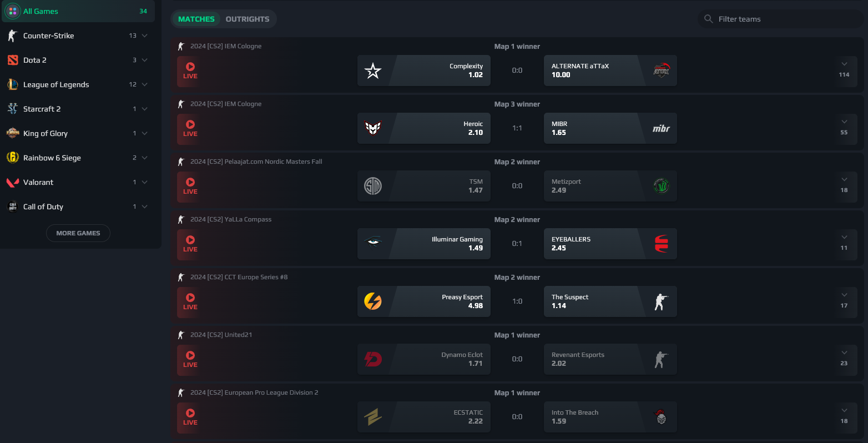The height and width of the screenshot is (443, 868).
Task: Click the Rainbow 6 Siege icon
Action: pos(13,158)
